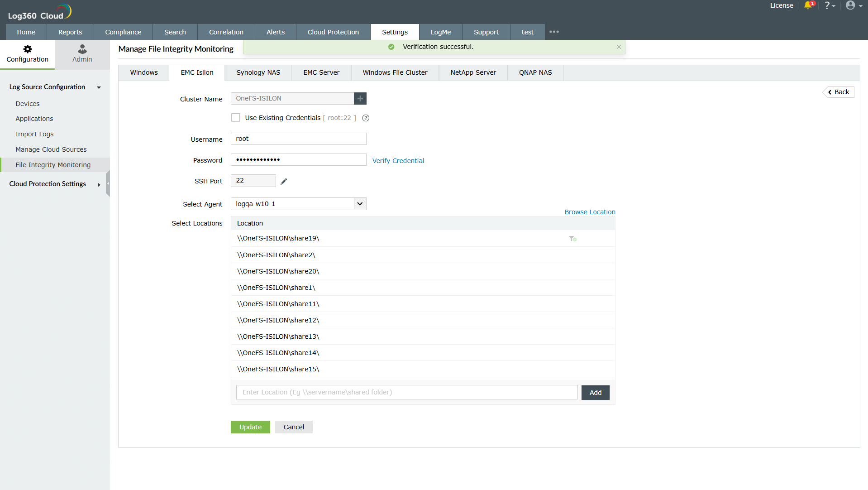868x490 pixels.
Task: Click the Verify Credential link
Action: [398, 160]
